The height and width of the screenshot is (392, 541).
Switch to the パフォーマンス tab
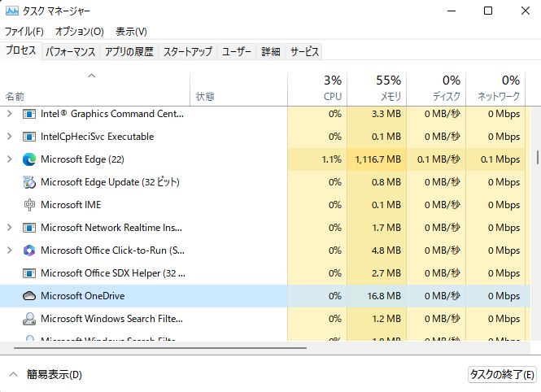pos(71,51)
